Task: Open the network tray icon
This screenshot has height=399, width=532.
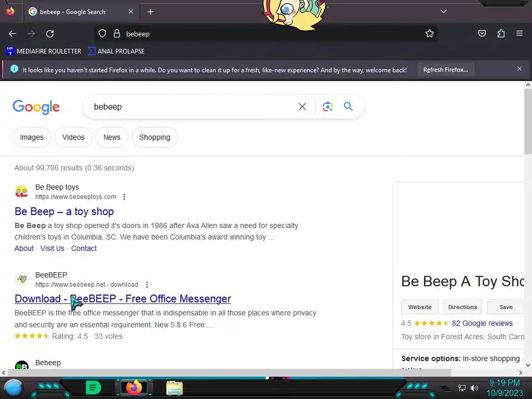Action: tap(461, 388)
